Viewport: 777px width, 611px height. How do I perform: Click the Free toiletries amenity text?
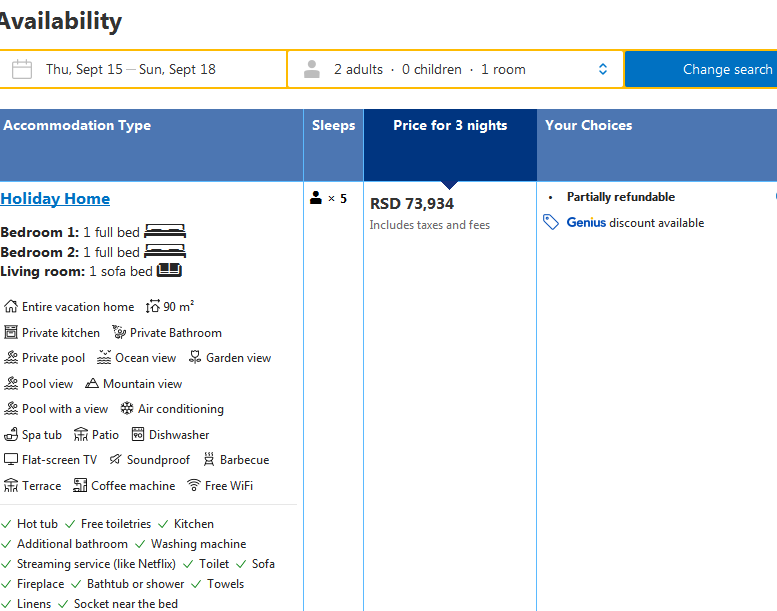[x=116, y=524]
